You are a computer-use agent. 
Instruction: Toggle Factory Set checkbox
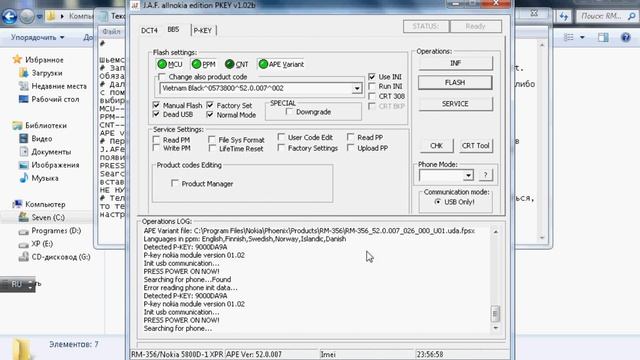click(x=210, y=105)
